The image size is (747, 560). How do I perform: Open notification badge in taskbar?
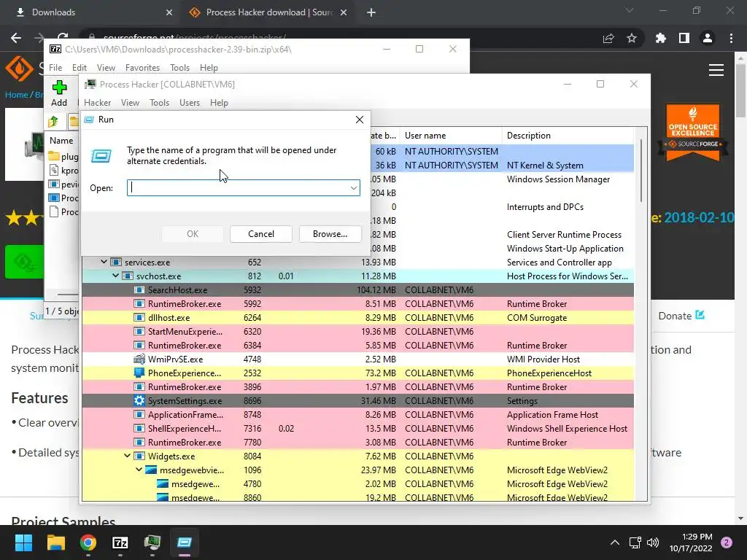coord(727,542)
